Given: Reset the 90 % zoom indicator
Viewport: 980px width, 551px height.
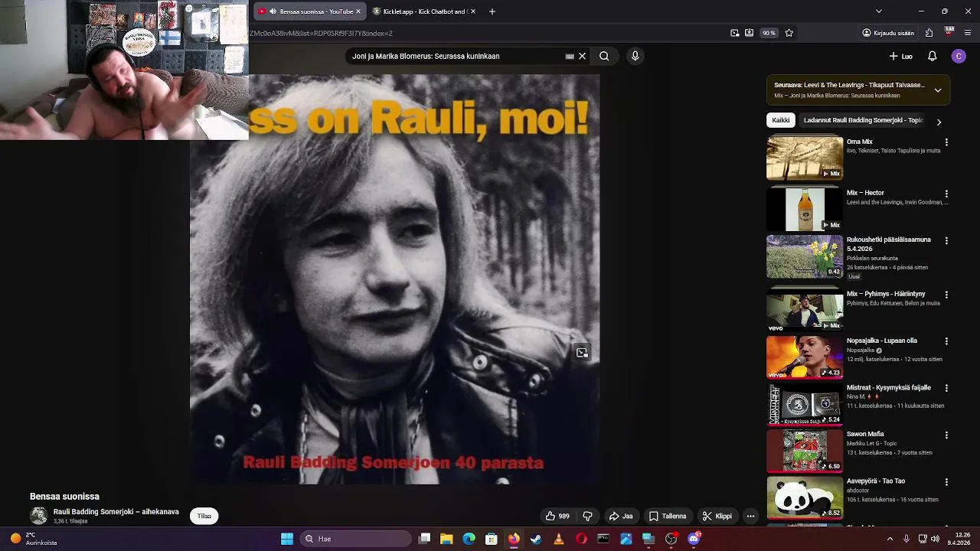Looking at the screenshot, I should 769,33.
